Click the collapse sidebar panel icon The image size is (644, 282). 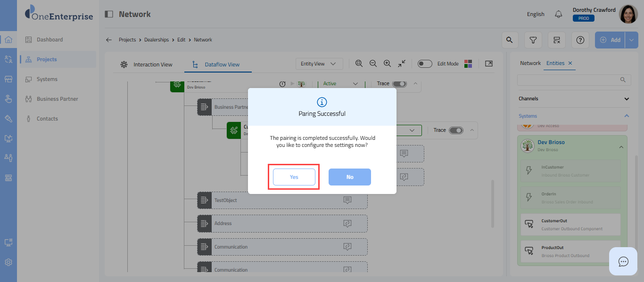(x=109, y=14)
